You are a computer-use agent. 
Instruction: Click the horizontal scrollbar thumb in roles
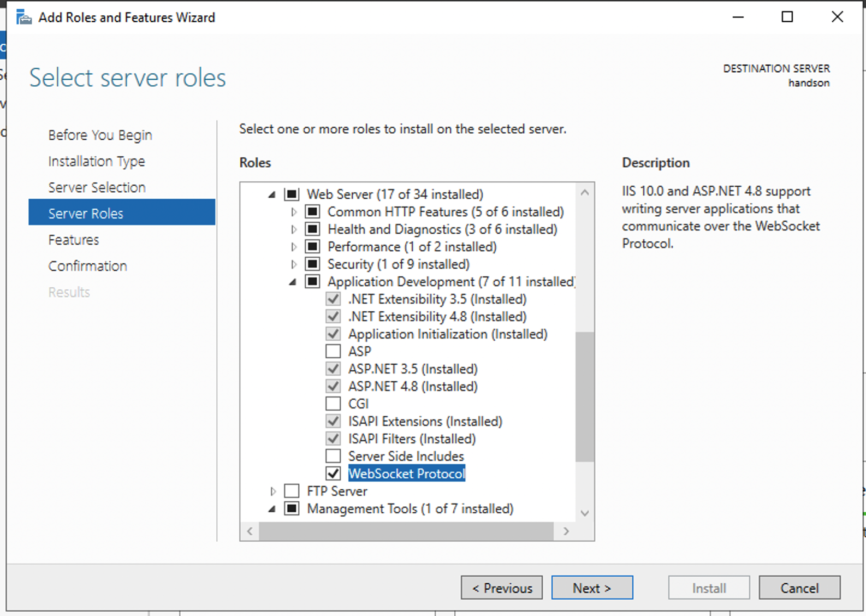coord(406,531)
